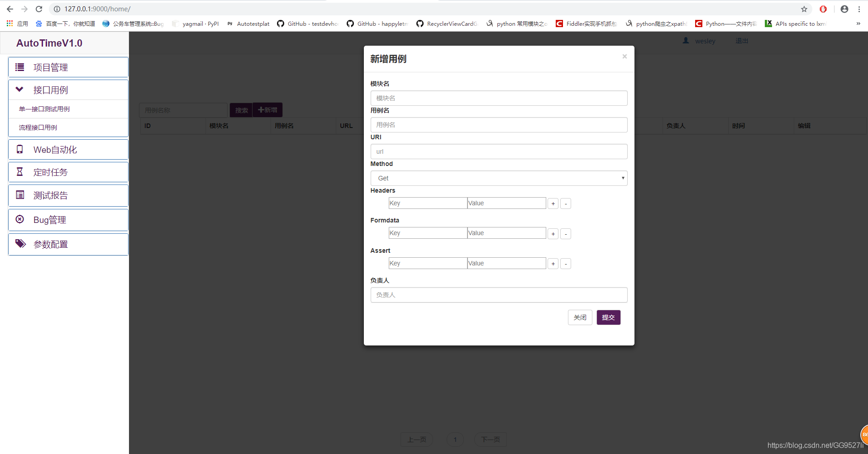Open the Chrome three-dot menu

click(859, 9)
